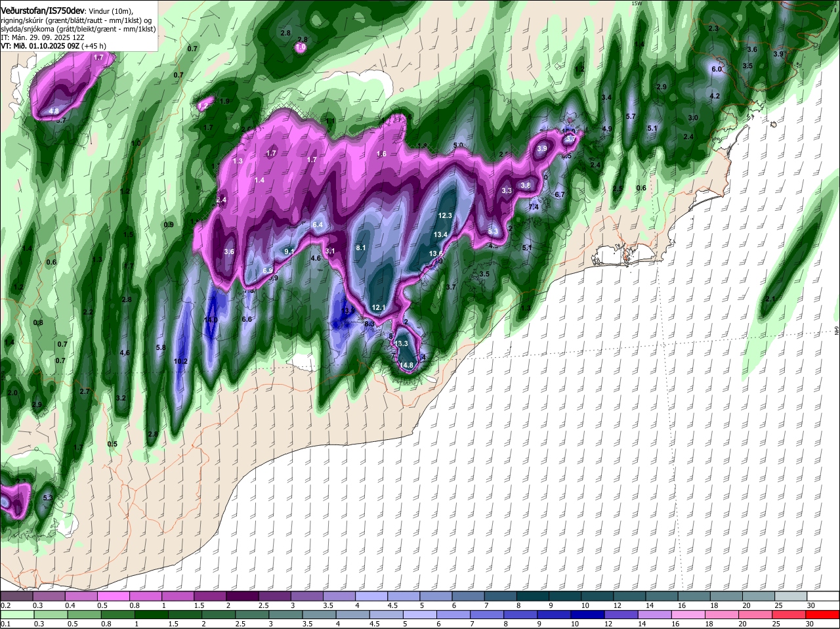This screenshot has width=840, height=629.
Task: Select the 5.7 precipitation value
Action: point(631,116)
